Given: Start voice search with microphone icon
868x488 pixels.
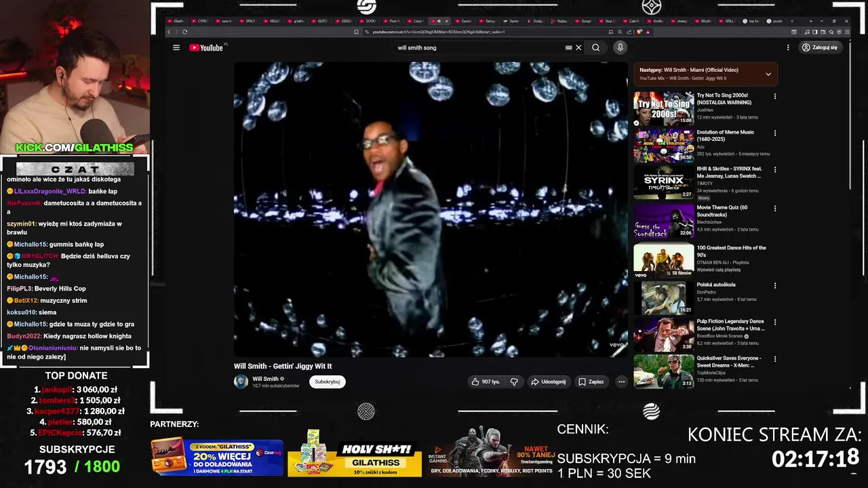Looking at the screenshot, I should (620, 47).
